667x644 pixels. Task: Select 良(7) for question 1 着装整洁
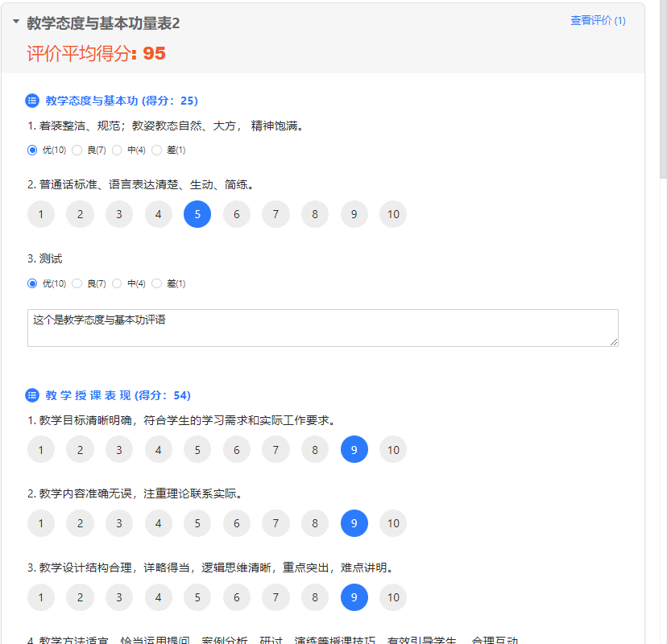(77, 150)
